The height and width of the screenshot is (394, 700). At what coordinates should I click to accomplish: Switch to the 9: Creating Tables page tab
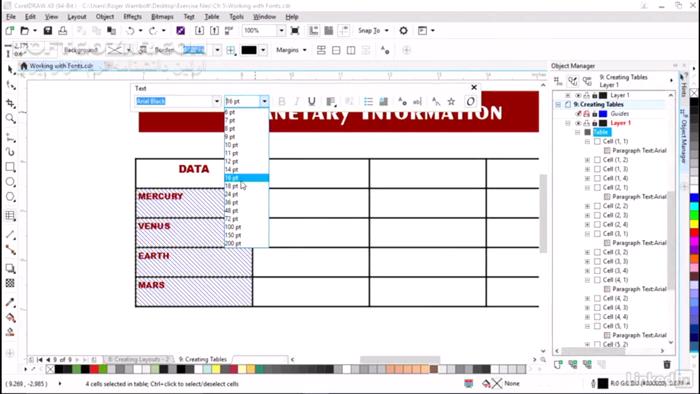203,359
